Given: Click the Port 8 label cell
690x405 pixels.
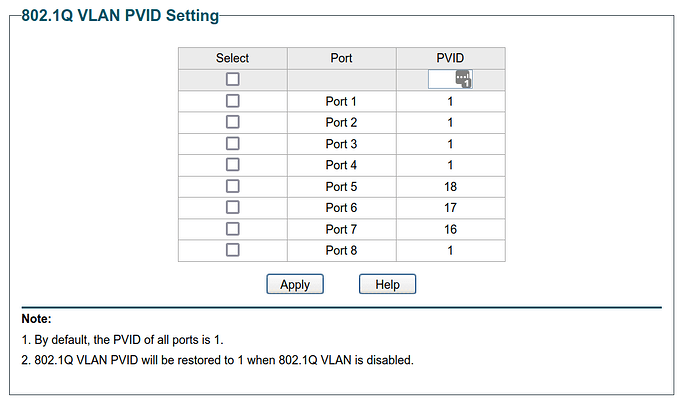Looking at the screenshot, I should point(341,250).
